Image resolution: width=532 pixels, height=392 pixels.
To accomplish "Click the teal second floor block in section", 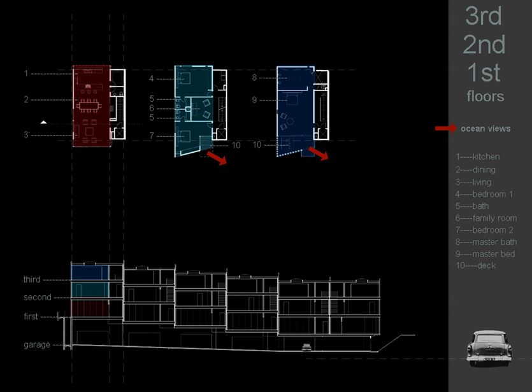I will point(90,290).
